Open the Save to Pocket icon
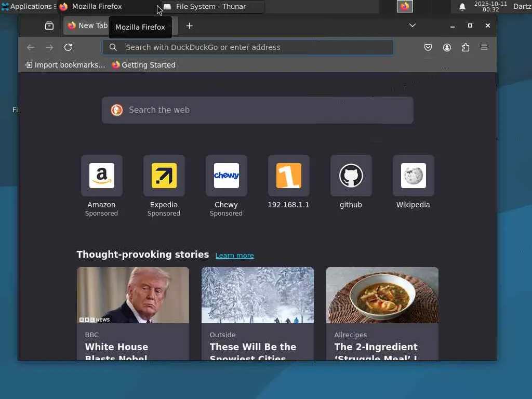Screen dimensions: 532x399 pos(428,47)
